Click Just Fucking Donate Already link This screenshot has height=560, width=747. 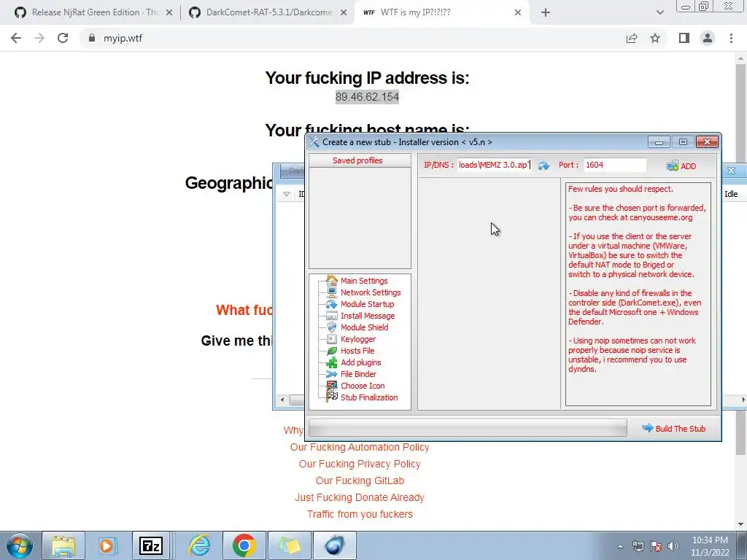point(360,497)
